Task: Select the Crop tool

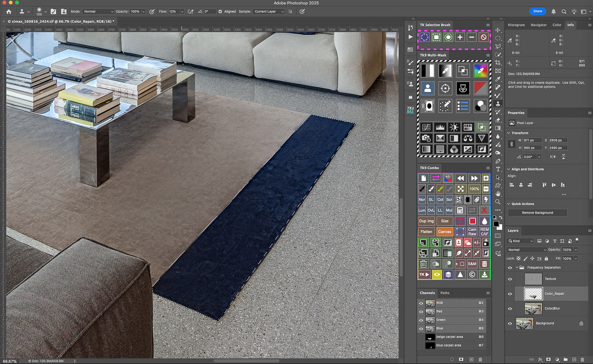Action: tap(498, 63)
